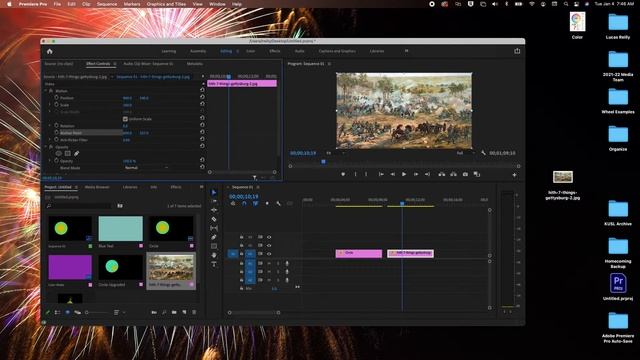Select the Blue Test thumbnail in Project panel
This screenshot has height=360, width=640.
[x=121, y=229]
